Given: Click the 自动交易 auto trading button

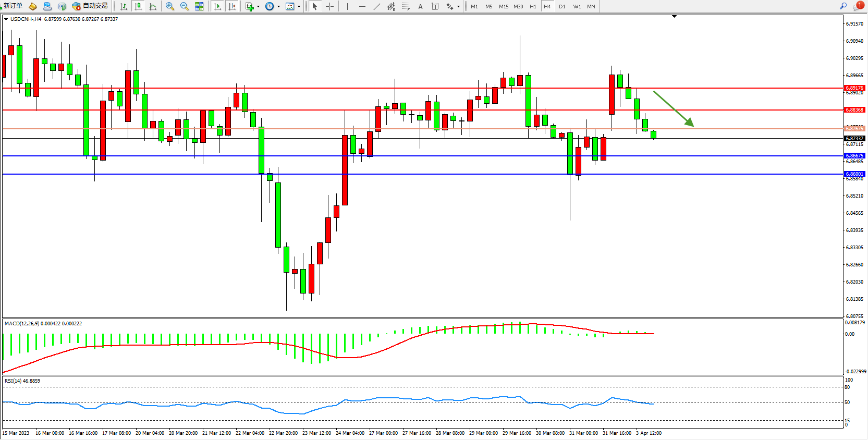Looking at the screenshot, I should [x=90, y=6].
